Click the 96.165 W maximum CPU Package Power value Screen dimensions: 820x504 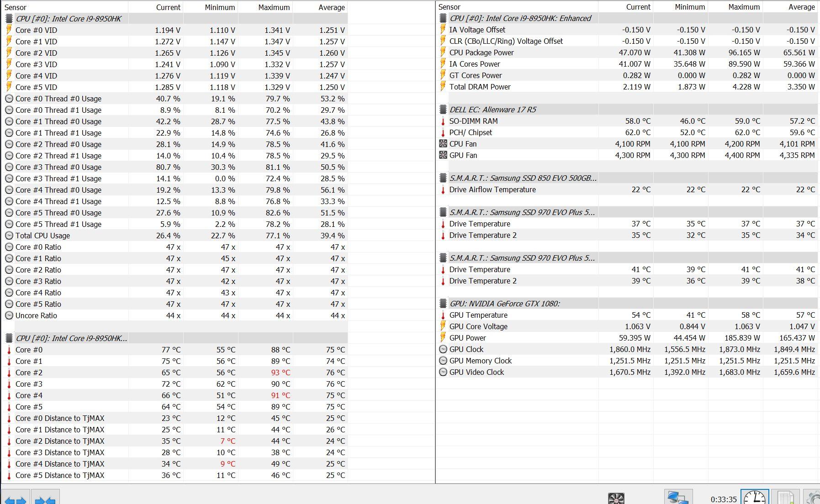click(744, 52)
